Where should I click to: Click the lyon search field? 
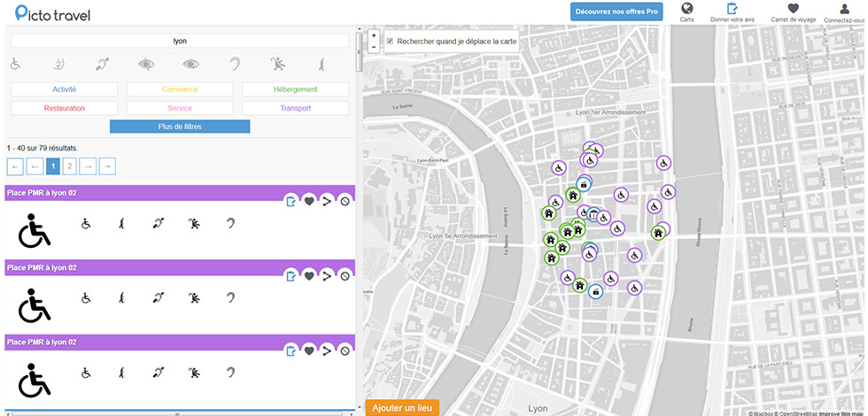[x=180, y=41]
